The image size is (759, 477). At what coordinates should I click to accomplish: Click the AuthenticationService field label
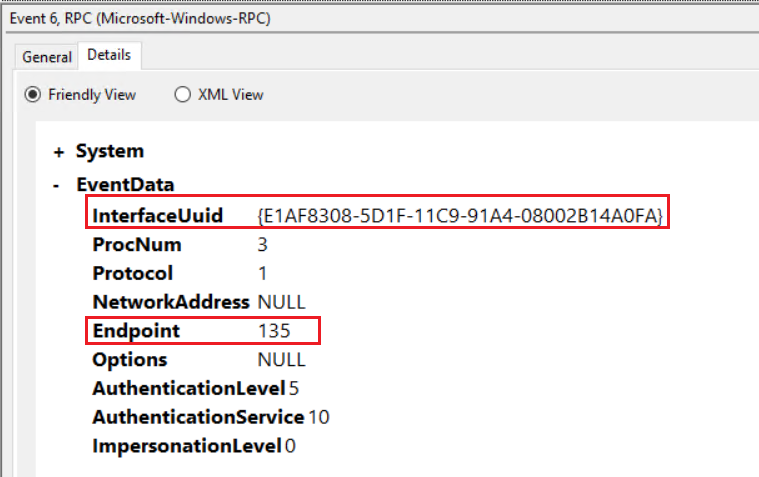[x=198, y=416]
